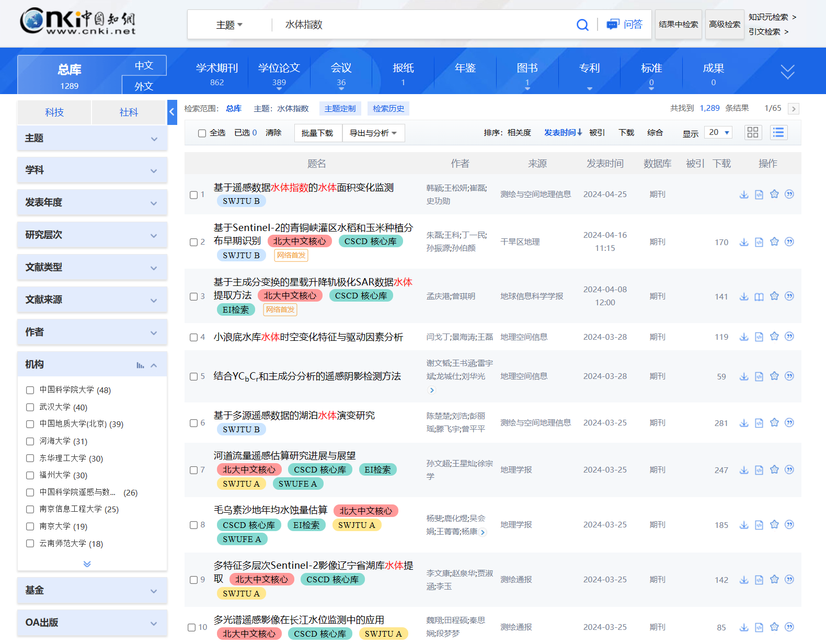Open the display count 20 dropdown
Image resolution: width=826 pixels, height=644 pixels.
pos(718,132)
